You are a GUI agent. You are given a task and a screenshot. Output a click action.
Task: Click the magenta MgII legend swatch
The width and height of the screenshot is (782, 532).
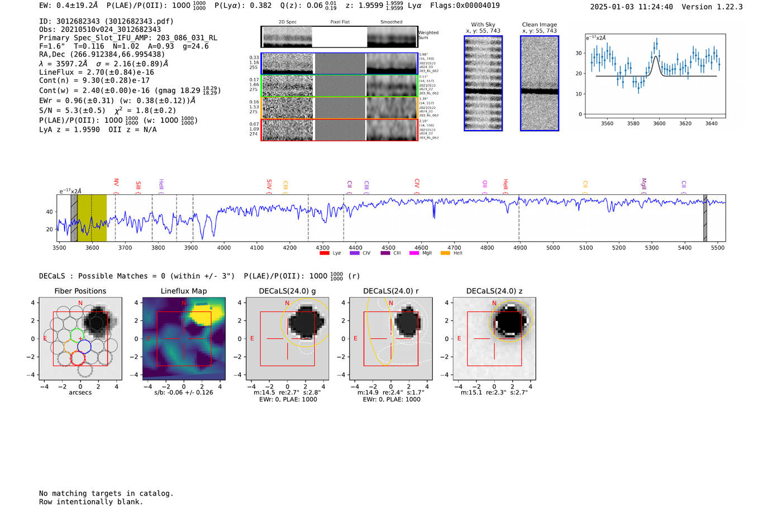(414, 253)
